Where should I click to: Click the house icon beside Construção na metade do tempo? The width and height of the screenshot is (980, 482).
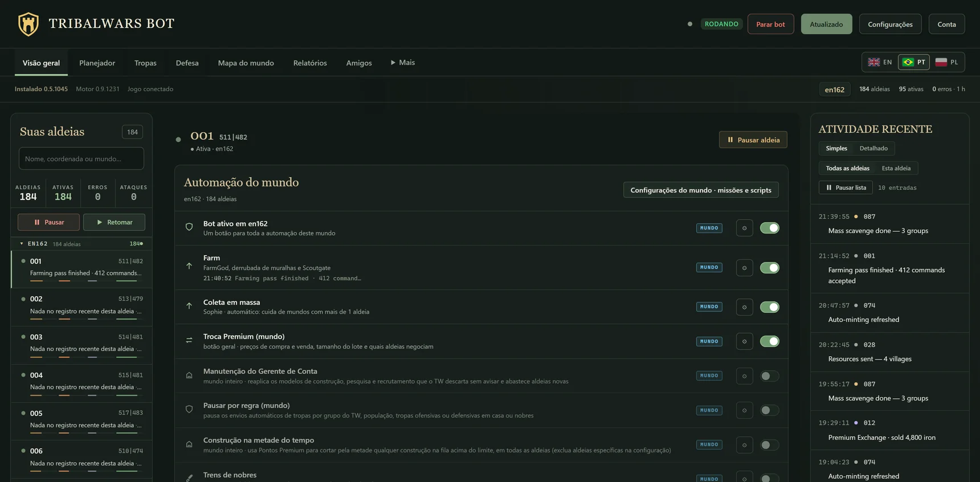[x=189, y=444]
